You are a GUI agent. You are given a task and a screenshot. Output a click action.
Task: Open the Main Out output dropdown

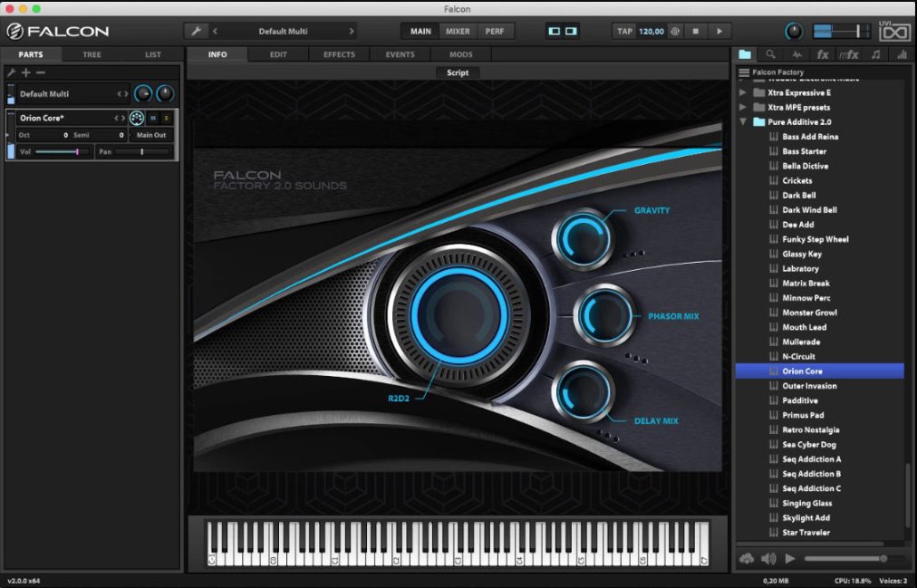point(151,135)
